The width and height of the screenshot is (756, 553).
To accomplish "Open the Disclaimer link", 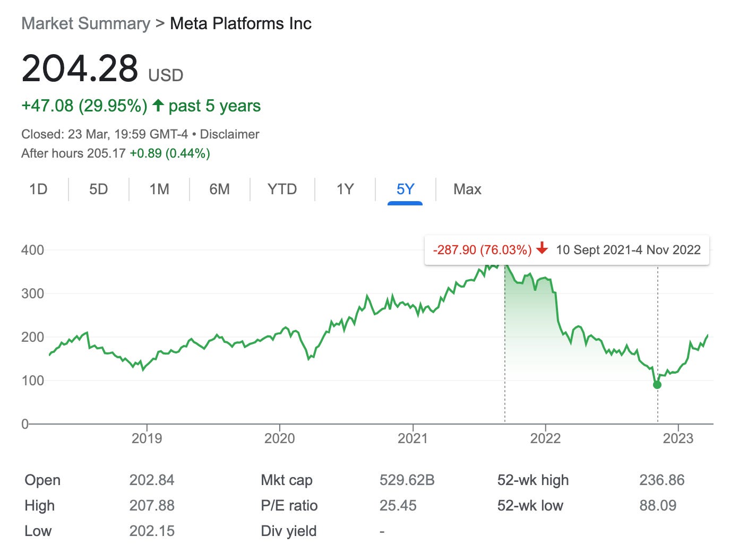I will tap(229, 134).
